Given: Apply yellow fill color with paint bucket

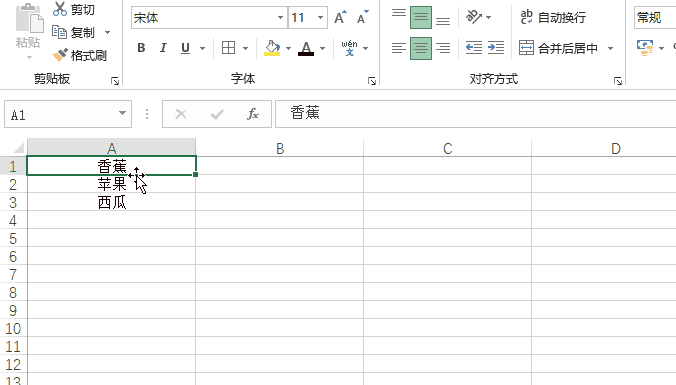Looking at the screenshot, I should pyautogui.click(x=272, y=48).
